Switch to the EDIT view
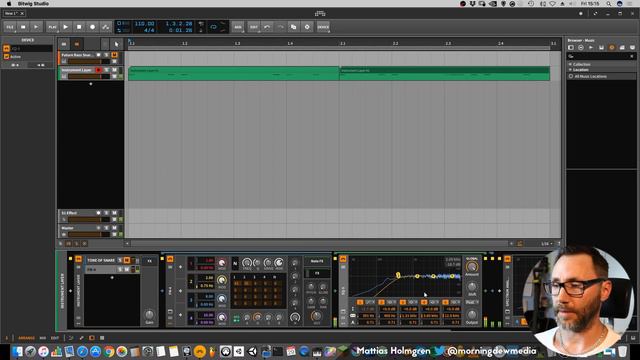The height and width of the screenshot is (360, 640). click(x=55, y=338)
